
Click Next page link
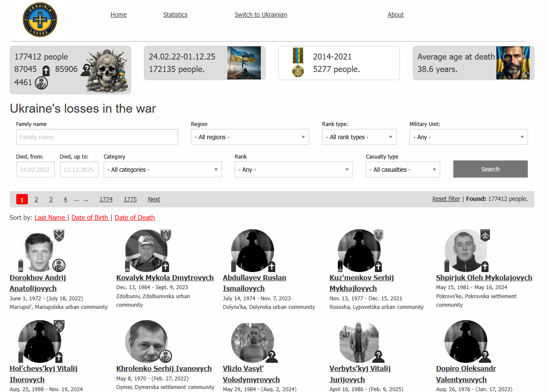[x=154, y=199]
